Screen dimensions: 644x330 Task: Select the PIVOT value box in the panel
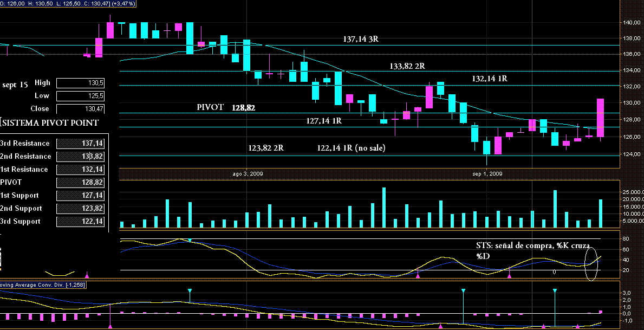click(80, 182)
